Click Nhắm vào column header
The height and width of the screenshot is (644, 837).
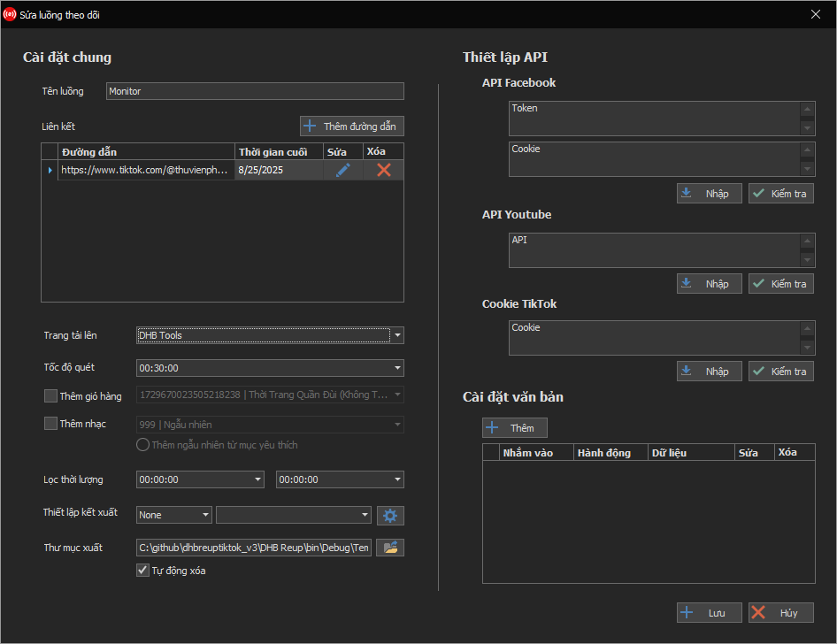click(536, 452)
